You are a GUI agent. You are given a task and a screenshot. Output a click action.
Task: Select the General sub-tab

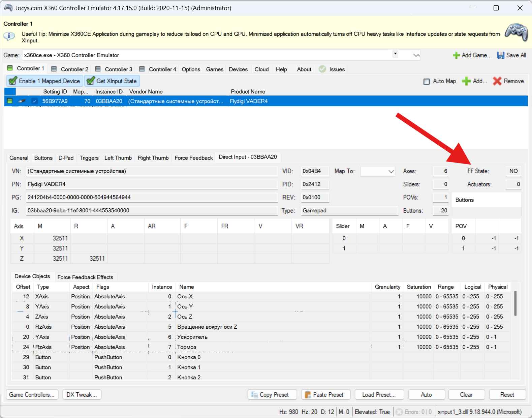coord(19,158)
